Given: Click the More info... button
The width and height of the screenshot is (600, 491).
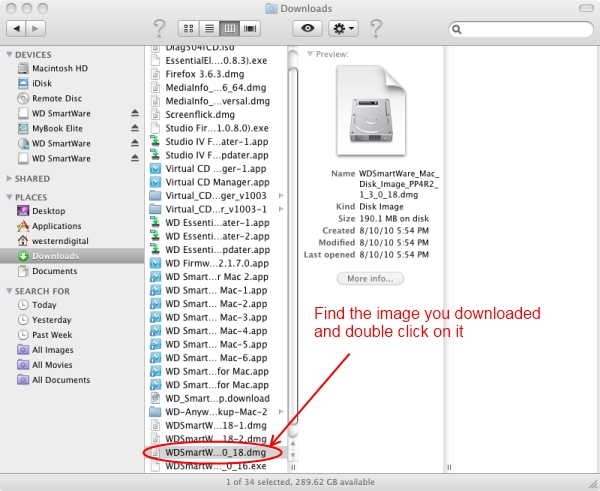Looking at the screenshot, I should coord(370,278).
